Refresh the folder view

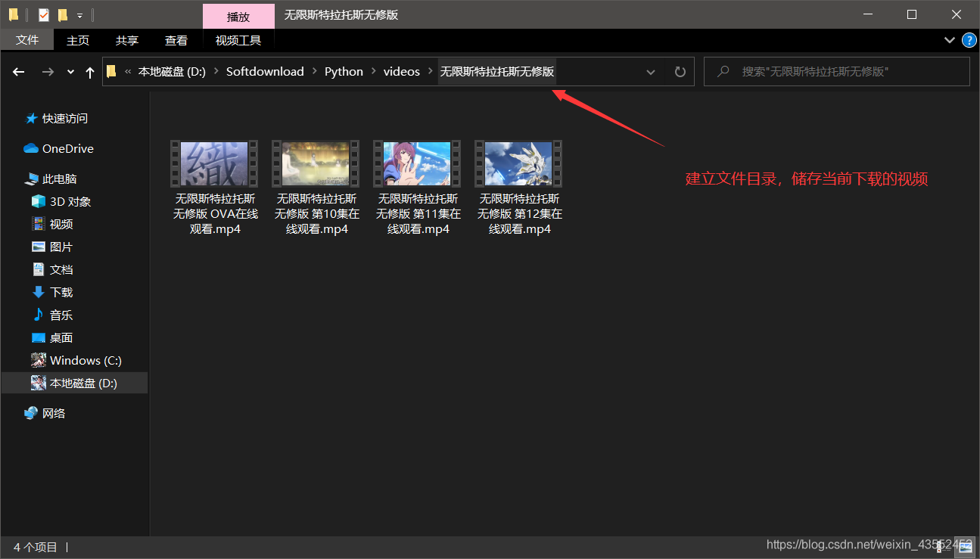tap(680, 72)
